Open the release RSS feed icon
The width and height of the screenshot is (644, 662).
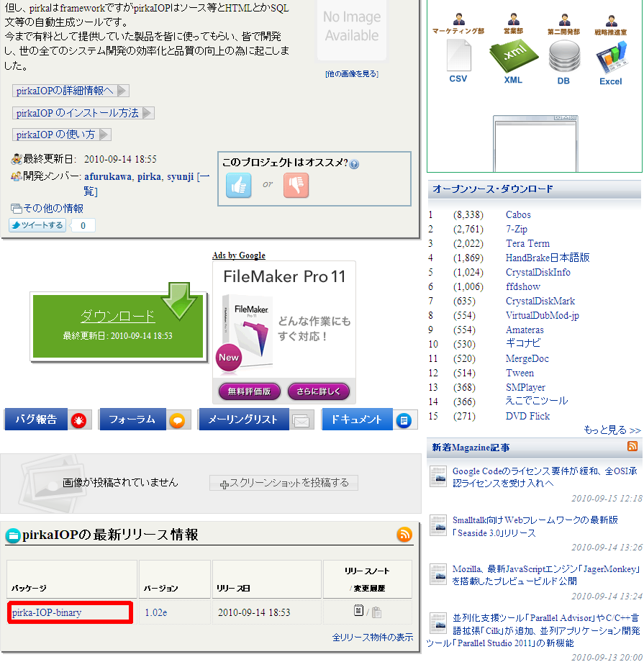point(404,534)
